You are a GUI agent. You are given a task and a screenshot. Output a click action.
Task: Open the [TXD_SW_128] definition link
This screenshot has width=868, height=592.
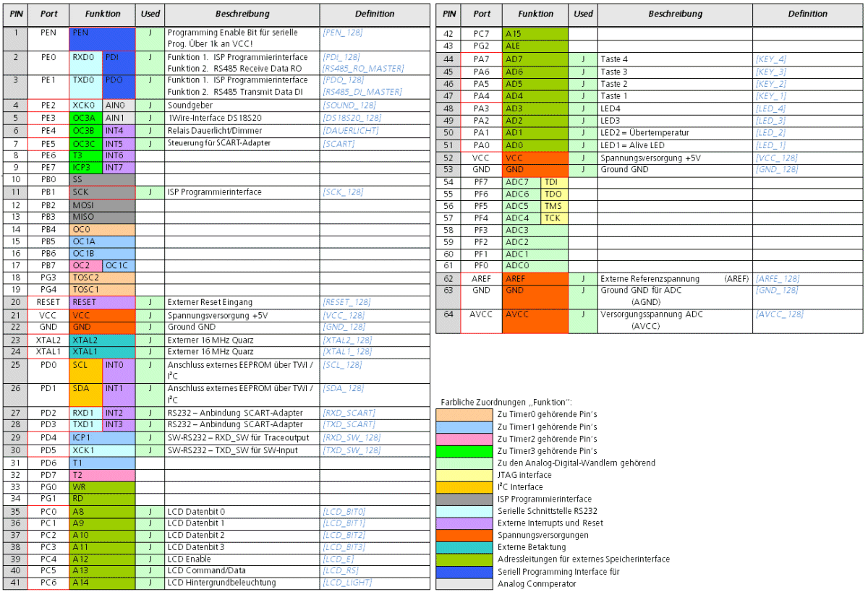click(x=351, y=450)
